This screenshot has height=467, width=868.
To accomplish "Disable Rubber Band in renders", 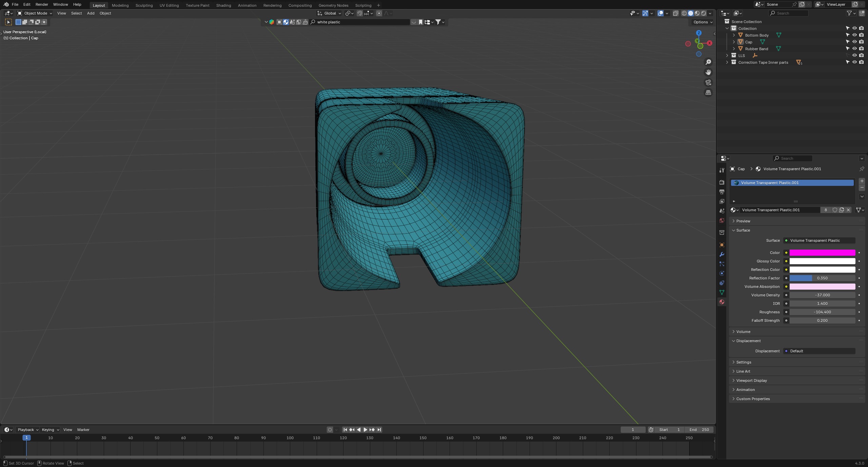I will point(861,48).
